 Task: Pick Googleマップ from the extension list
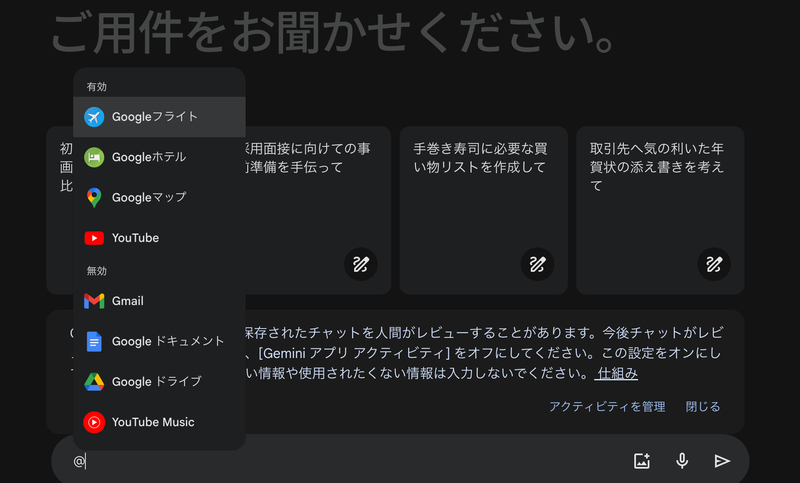pos(159,197)
